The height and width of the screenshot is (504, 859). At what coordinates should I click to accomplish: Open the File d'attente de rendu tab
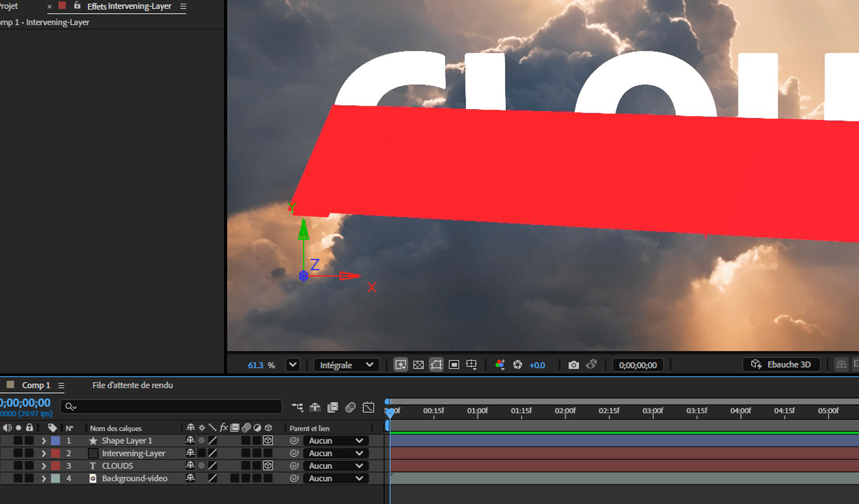coord(132,385)
